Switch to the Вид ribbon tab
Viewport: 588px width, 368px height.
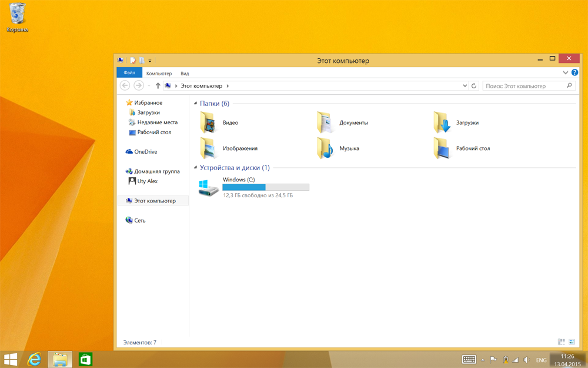[x=183, y=73]
